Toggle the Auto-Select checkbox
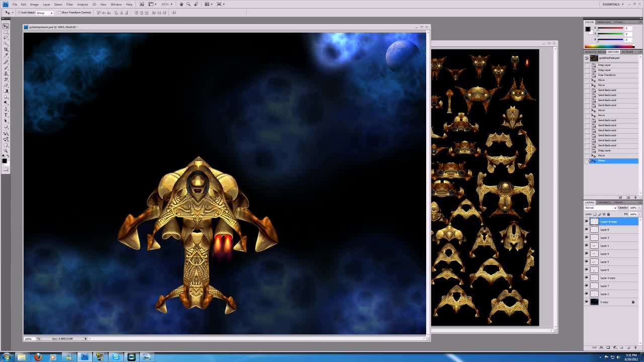 (19, 13)
